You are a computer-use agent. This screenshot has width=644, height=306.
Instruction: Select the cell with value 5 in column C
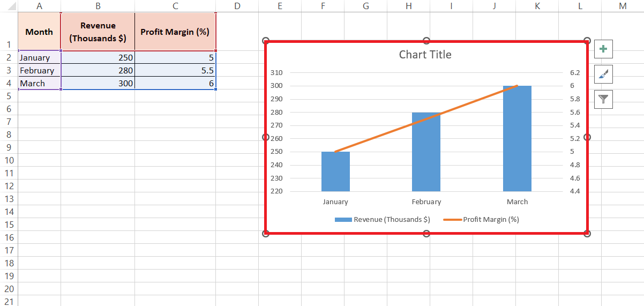[x=175, y=57]
